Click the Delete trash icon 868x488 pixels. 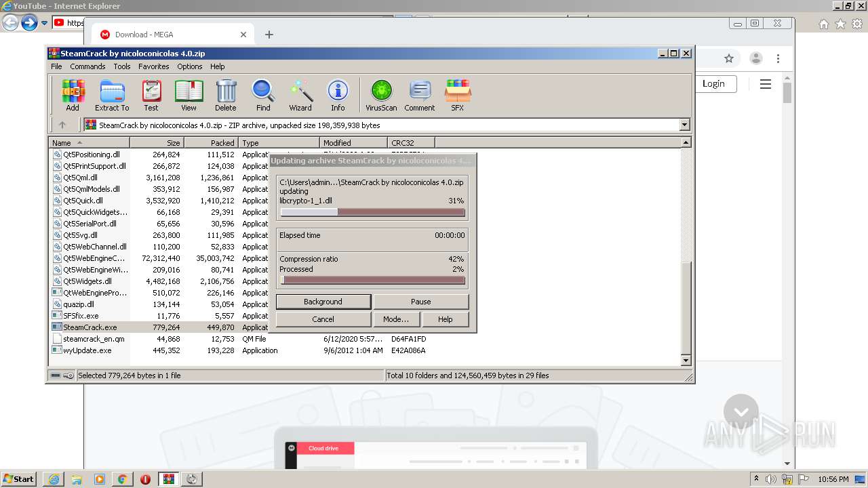click(x=226, y=95)
